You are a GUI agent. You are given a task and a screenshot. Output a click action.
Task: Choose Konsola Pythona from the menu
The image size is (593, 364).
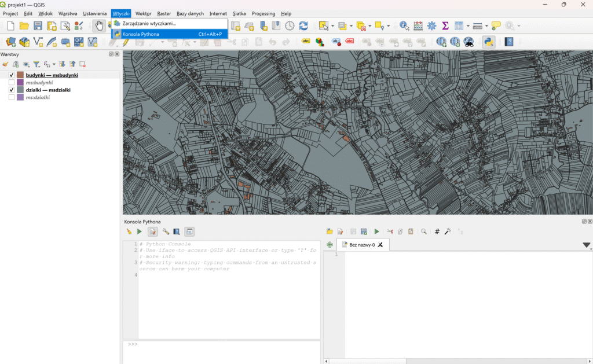(141, 34)
